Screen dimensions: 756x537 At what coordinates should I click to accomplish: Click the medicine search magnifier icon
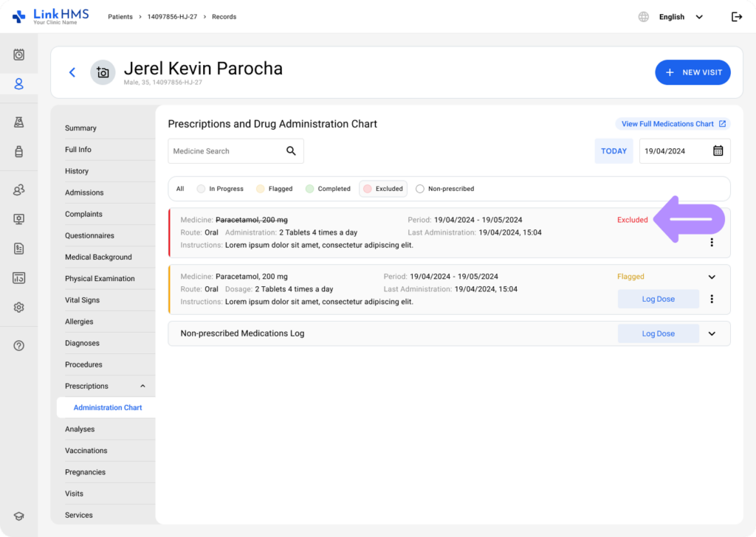tap(291, 151)
